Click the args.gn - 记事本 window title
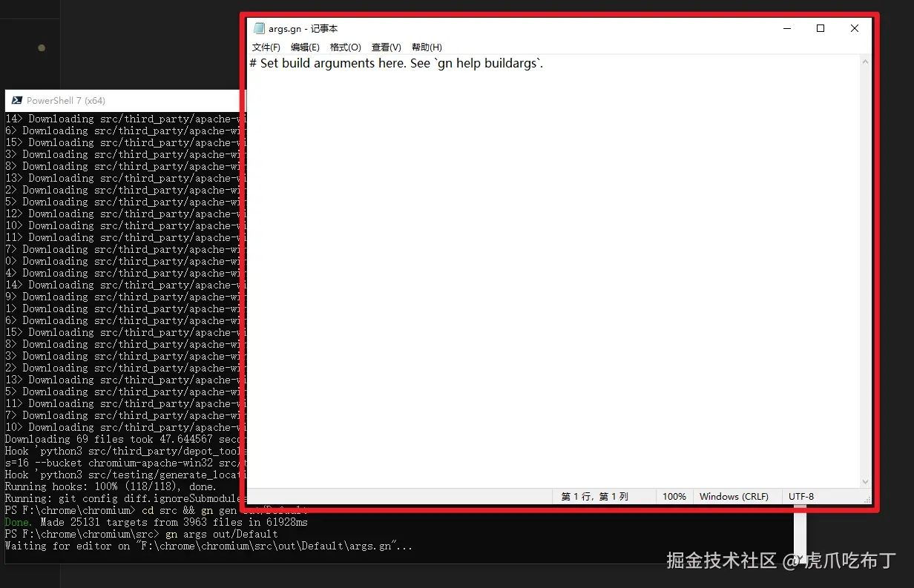 click(303, 28)
